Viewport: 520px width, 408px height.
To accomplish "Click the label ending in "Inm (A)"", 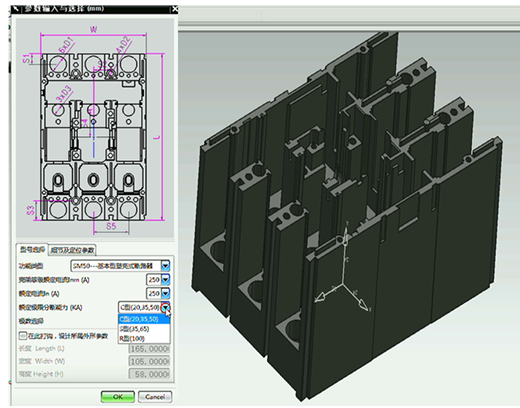I will tap(54, 280).
